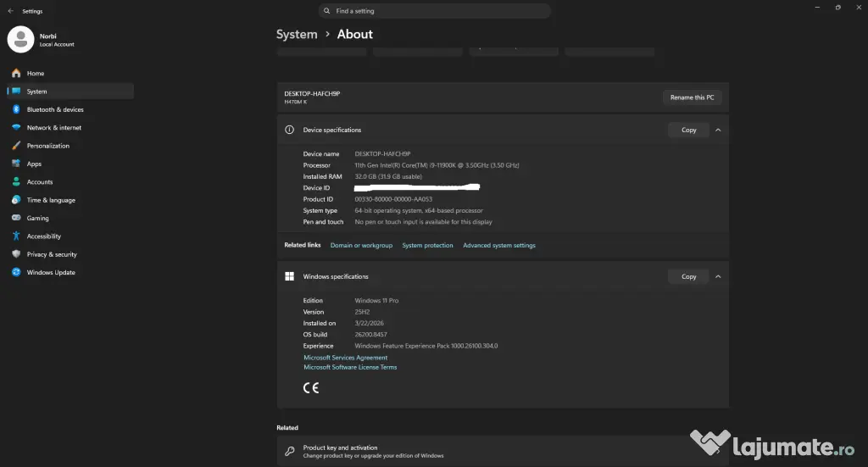Screen dimensions: 868x467
Task: Click the Edition value Windows 11 Pro
Action: pyautogui.click(x=376, y=300)
